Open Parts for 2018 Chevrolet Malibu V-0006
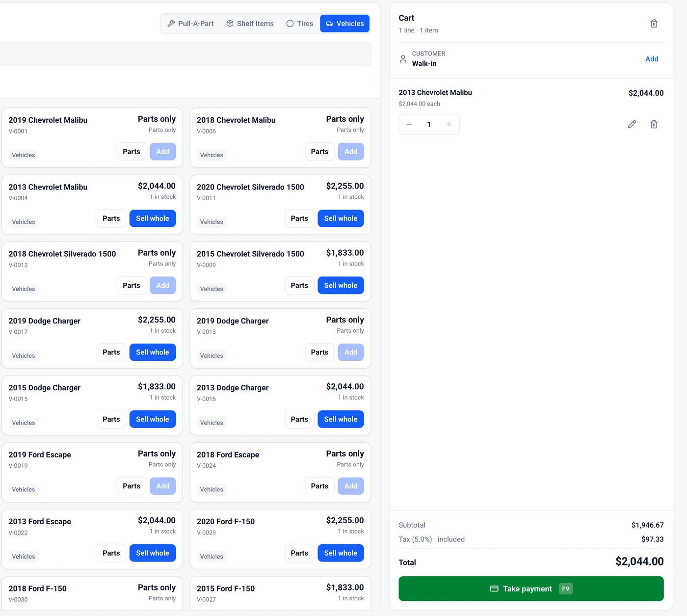 click(x=319, y=152)
